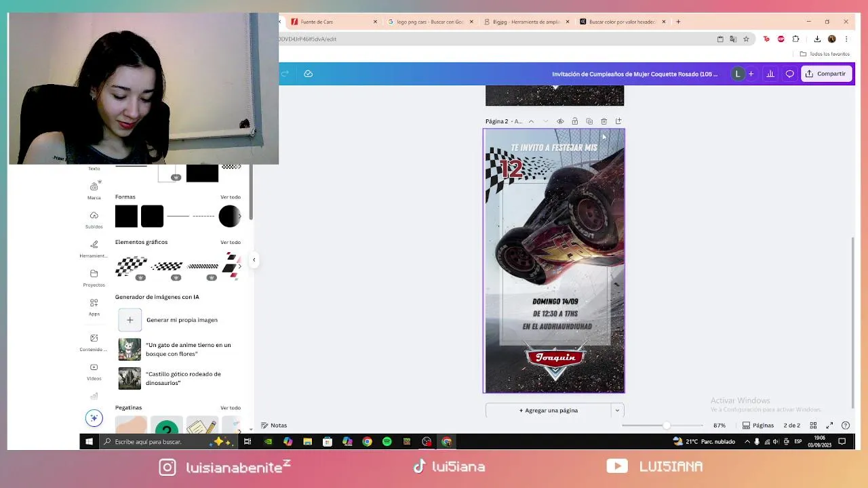Click the Compartir share button

[826, 74]
